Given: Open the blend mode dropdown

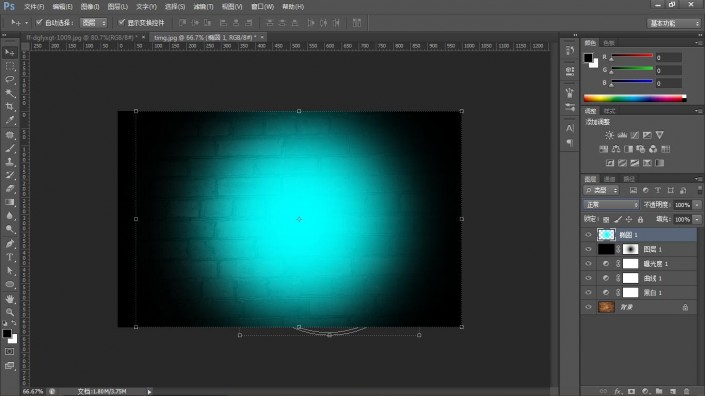Looking at the screenshot, I should [x=611, y=205].
